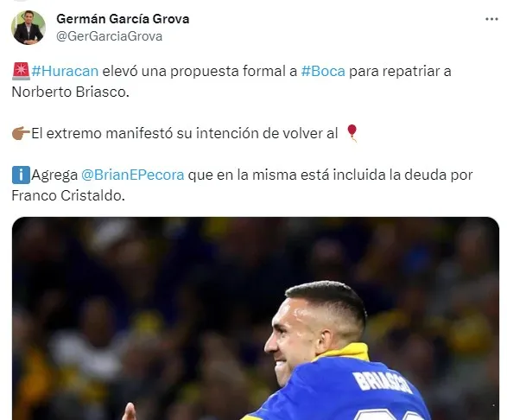Click the red siren emoji
Screen dimensions: 507x420
(21, 71)
